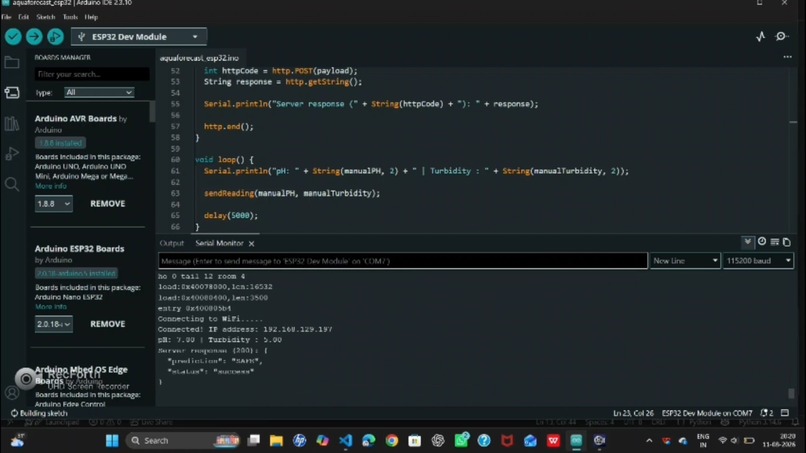Image resolution: width=806 pixels, height=453 pixels.
Task: Open the Debug panel sidebar icon
Action: coord(12,154)
